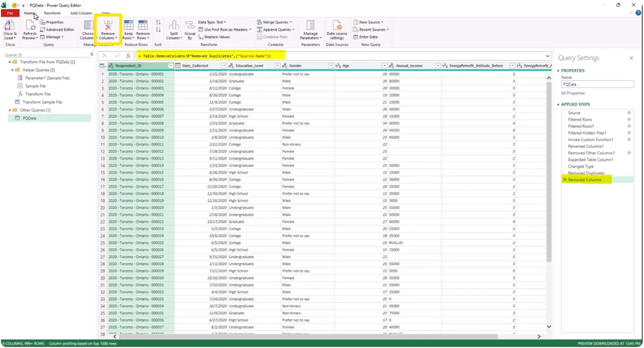Click the Close & Load icon

(x=10, y=25)
